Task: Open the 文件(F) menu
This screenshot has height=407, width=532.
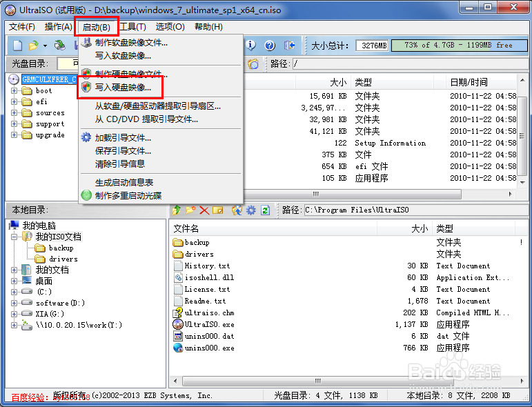Action: pos(22,27)
